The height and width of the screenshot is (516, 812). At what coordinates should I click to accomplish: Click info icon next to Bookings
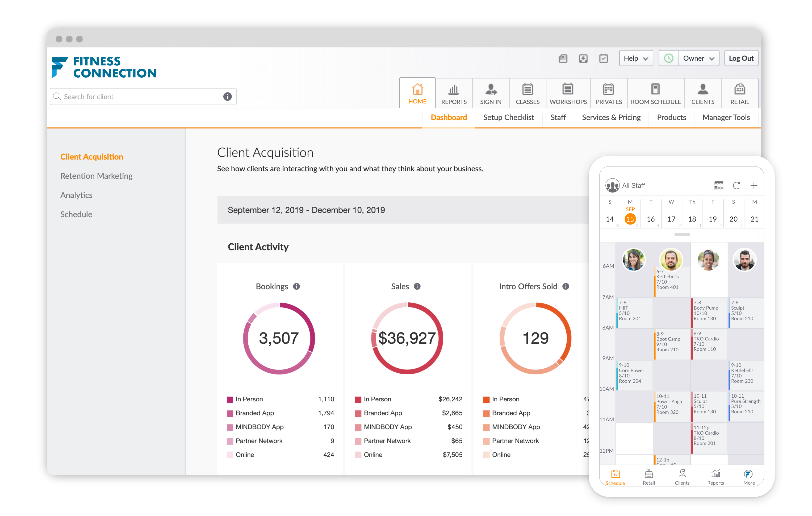296,286
